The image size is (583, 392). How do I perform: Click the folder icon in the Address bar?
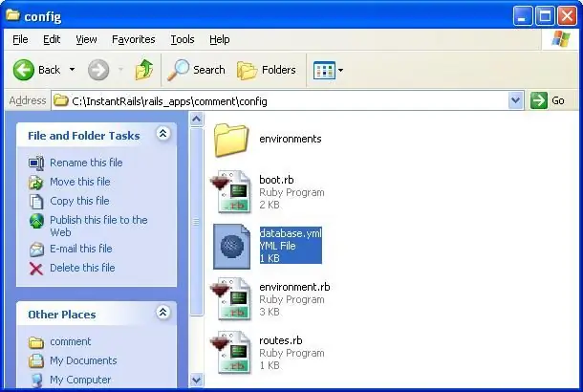60,100
